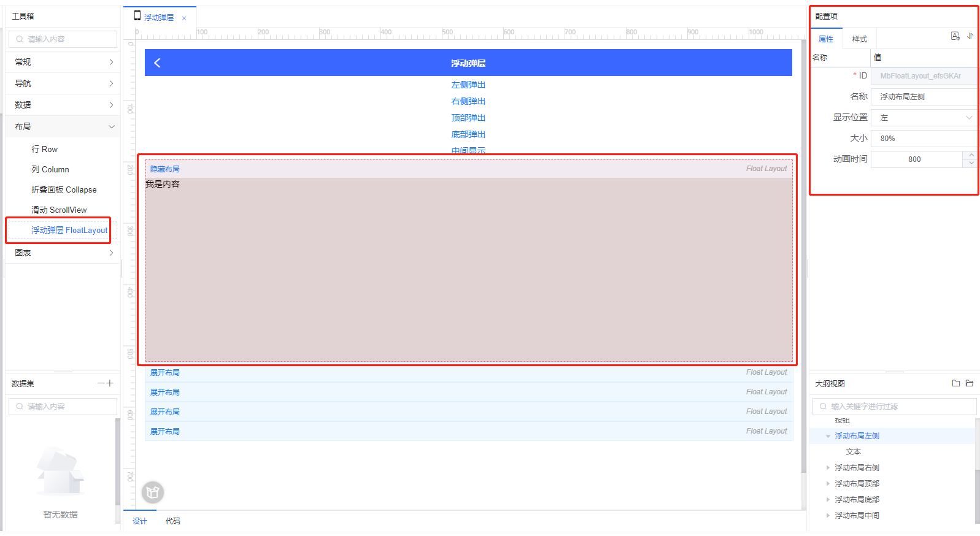Switch to the 代码 tab
This screenshot has width=980, height=536.
(x=172, y=521)
